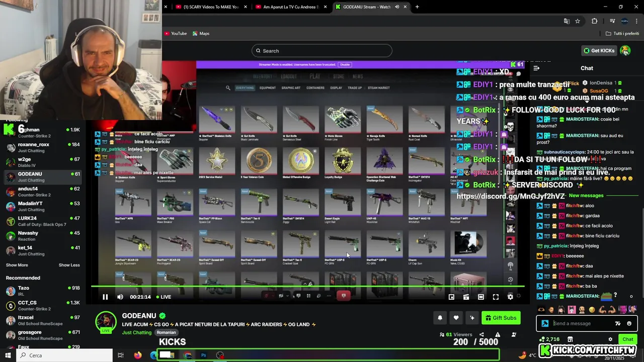This screenshot has width=644, height=362.
Task: Click Just Chatting category link
Action: click(x=137, y=332)
